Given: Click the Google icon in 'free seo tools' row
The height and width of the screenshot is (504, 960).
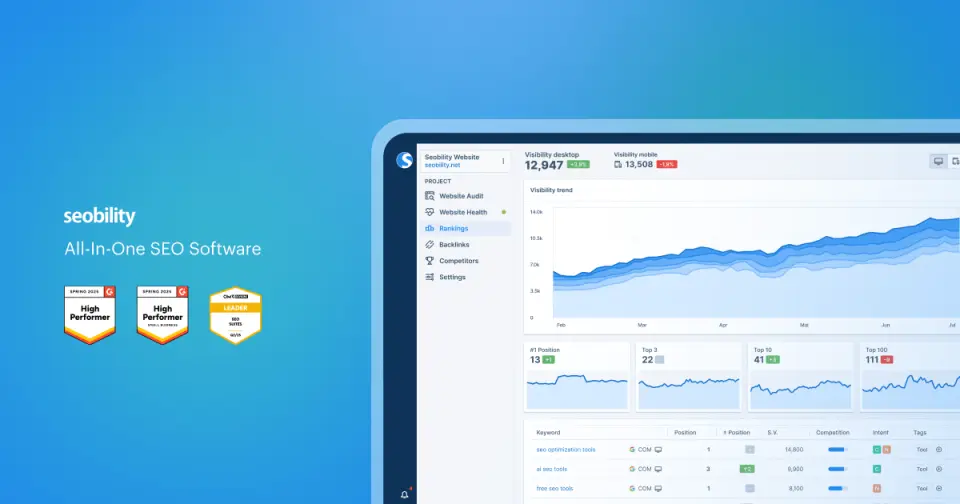Looking at the screenshot, I should [x=632, y=489].
